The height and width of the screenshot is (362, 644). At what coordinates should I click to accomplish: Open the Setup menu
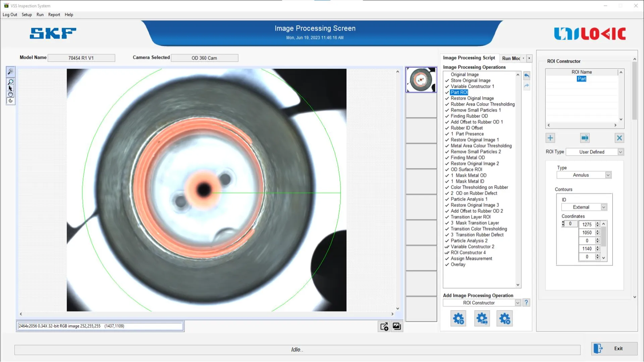coord(26,15)
